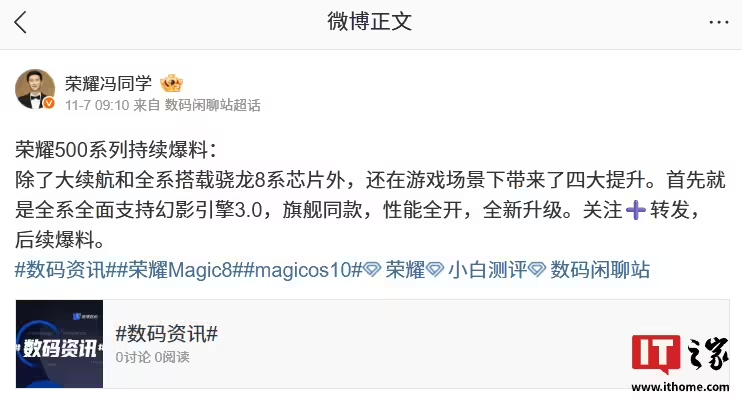Open the 数码闲聊站 super topic link

pyautogui.click(x=600, y=270)
